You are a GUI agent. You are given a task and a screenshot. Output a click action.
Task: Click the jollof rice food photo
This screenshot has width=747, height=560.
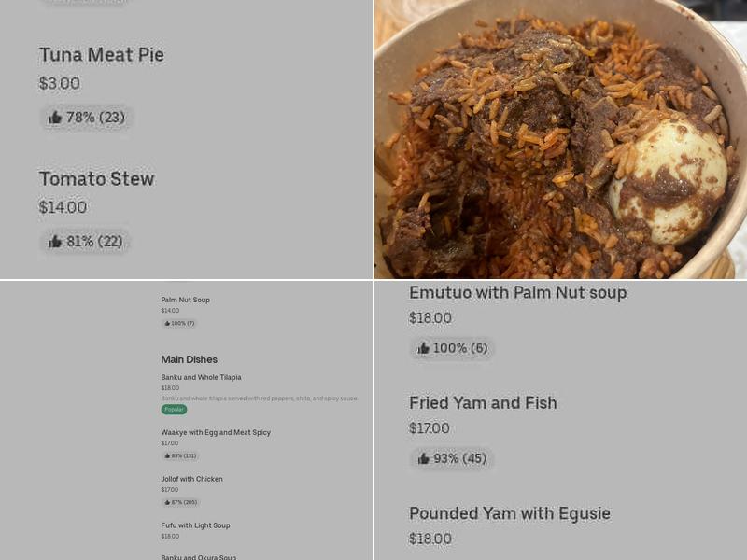(x=560, y=140)
